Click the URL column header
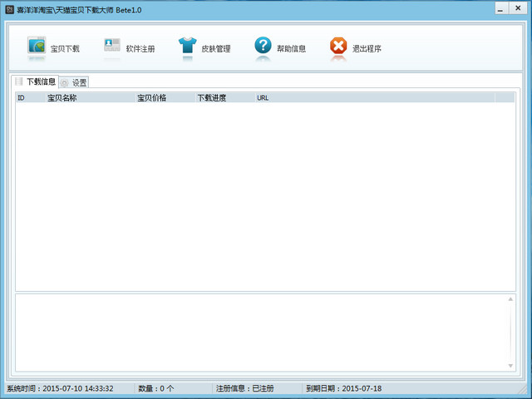The width and height of the screenshot is (532, 399). (374, 97)
